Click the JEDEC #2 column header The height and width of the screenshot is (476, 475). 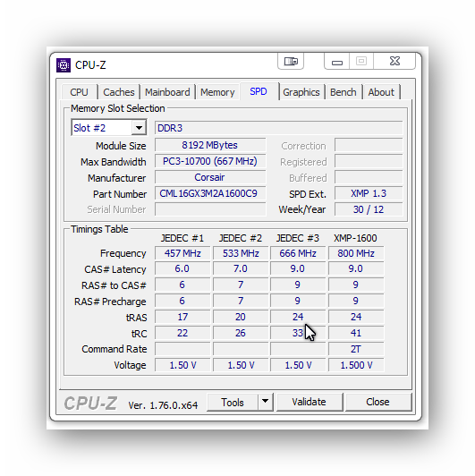click(x=241, y=238)
